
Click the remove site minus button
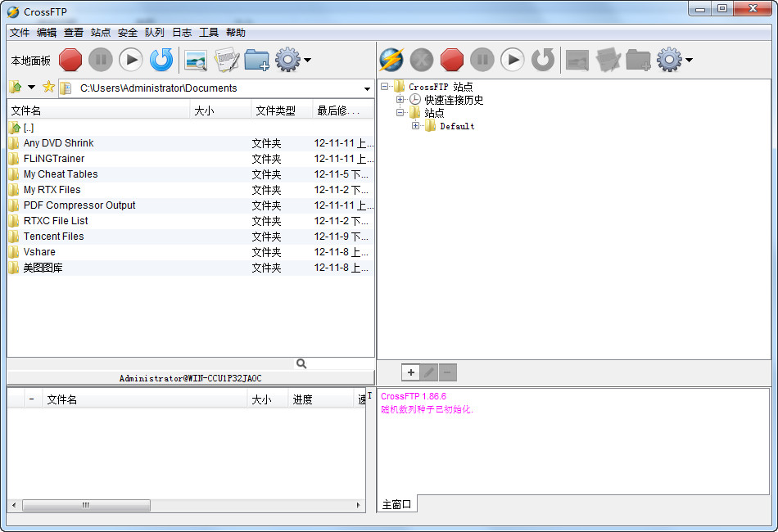pyautogui.click(x=447, y=372)
